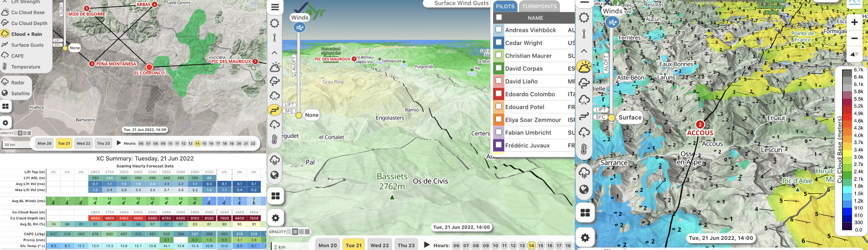The width and height of the screenshot is (868, 250).
Task: Open the layout grid icon in right map
Action: [x=585, y=213]
